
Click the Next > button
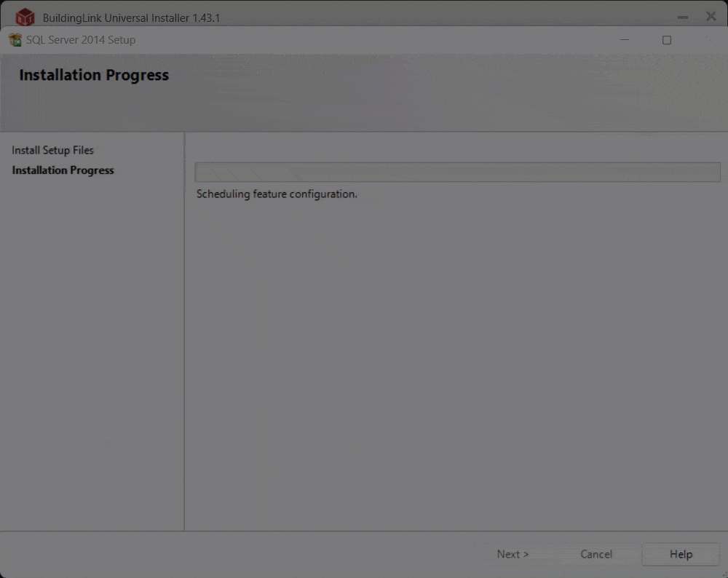pos(513,554)
